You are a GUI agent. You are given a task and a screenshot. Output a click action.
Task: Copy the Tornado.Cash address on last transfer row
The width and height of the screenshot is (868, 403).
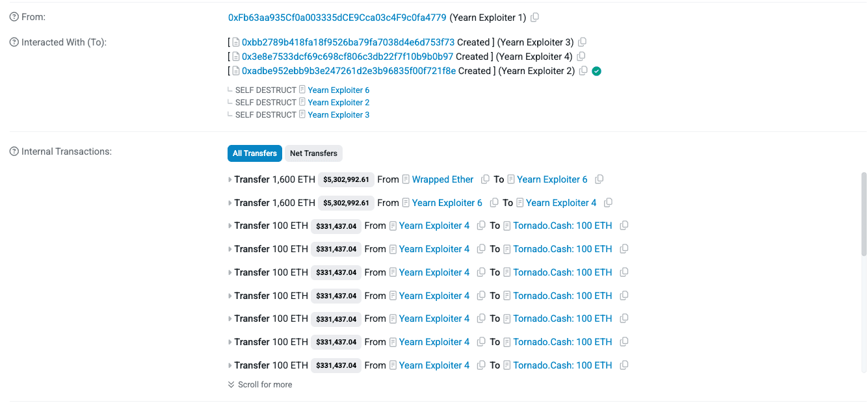coord(624,365)
